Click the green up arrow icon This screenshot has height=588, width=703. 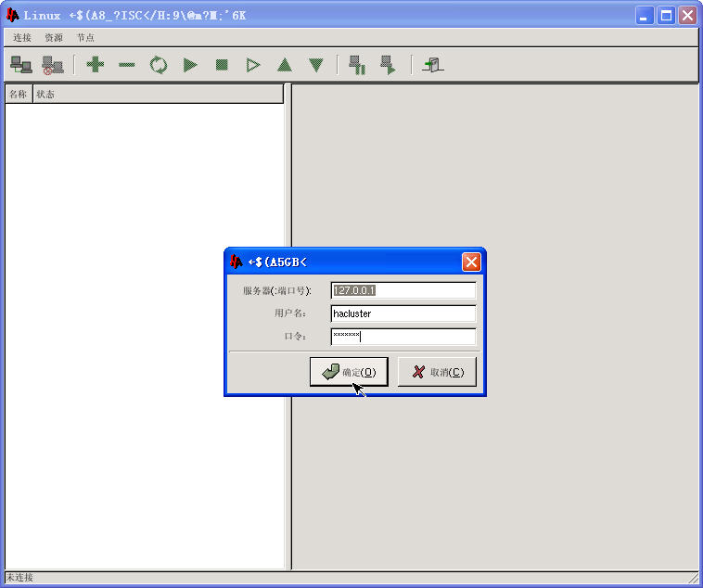(285, 65)
